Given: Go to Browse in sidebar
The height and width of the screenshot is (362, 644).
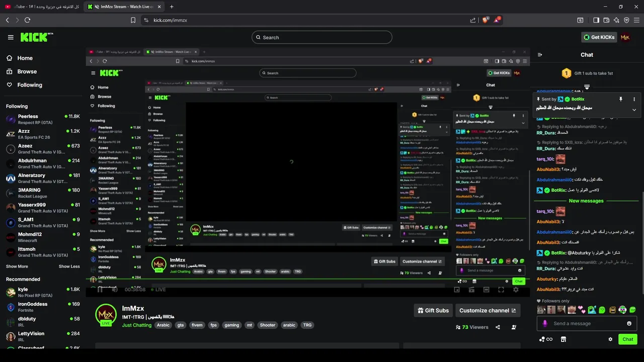Looking at the screenshot, I should [x=27, y=71].
